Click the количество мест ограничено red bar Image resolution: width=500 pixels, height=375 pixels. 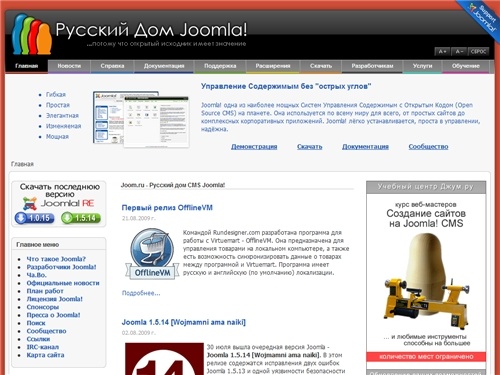tap(426, 357)
